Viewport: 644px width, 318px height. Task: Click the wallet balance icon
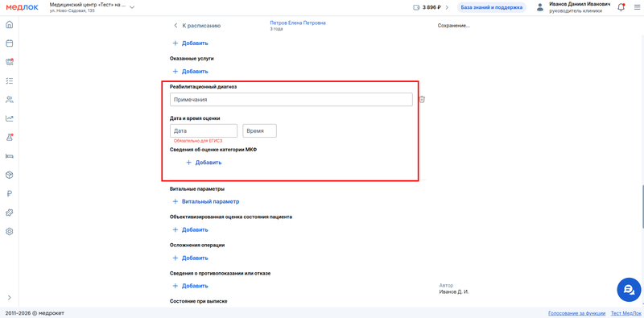416,7
